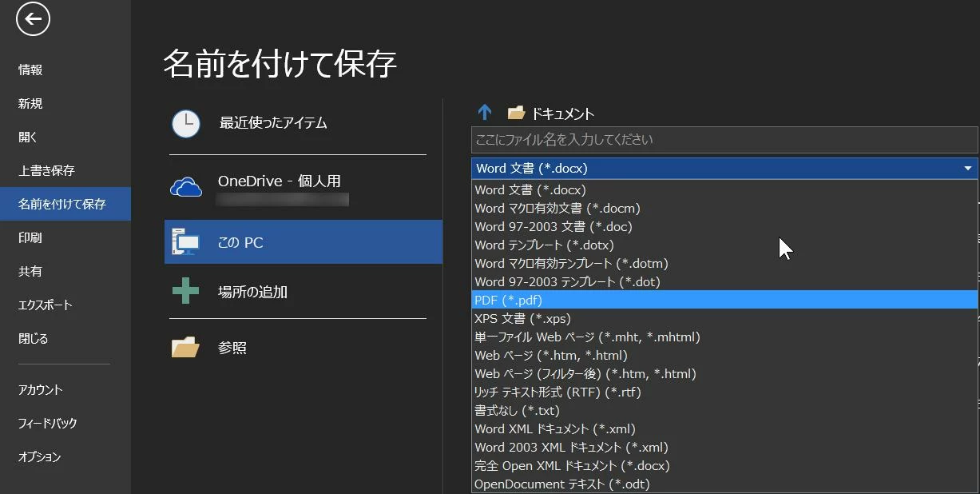Select Word 97-2003 文書 (*.doc) format
This screenshot has height=494, width=980.
point(724,226)
